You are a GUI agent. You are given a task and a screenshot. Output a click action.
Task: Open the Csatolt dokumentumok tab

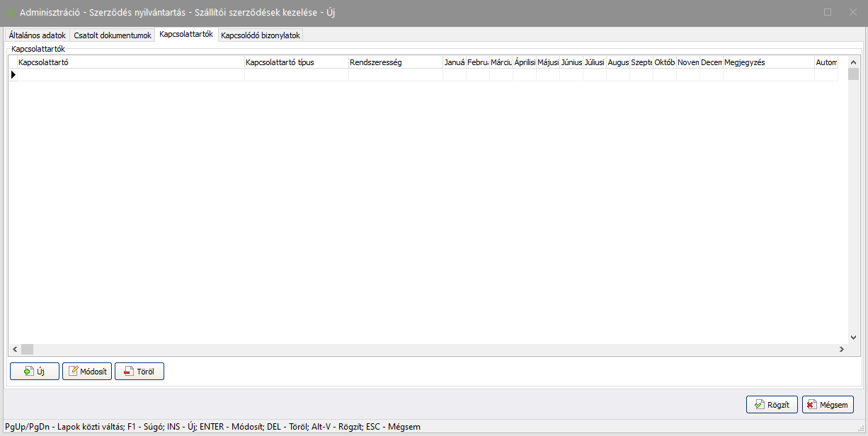coord(112,35)
